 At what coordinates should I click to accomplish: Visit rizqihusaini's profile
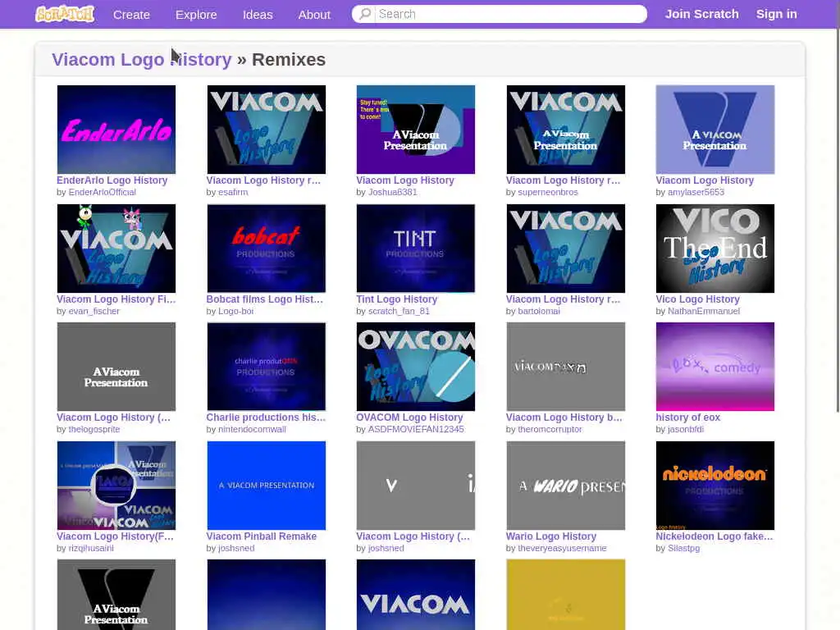(x=91, y=549)
